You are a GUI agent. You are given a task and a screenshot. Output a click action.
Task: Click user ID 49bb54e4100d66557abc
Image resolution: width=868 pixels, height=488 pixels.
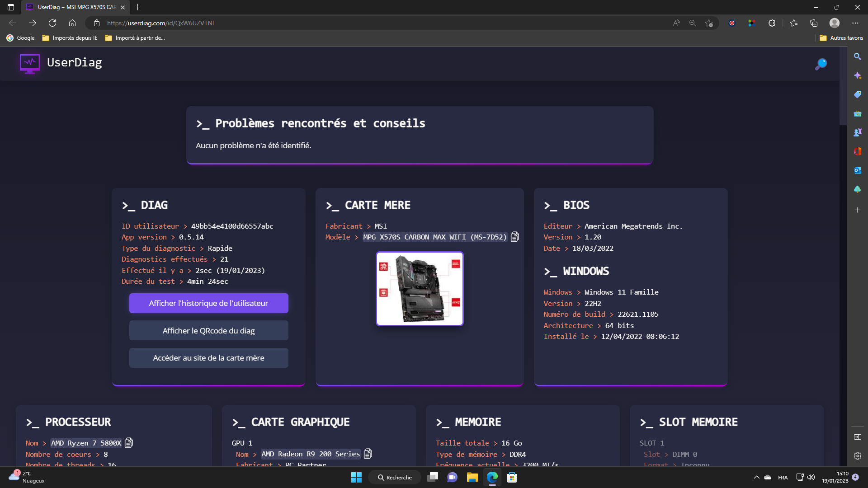(232, 226)
